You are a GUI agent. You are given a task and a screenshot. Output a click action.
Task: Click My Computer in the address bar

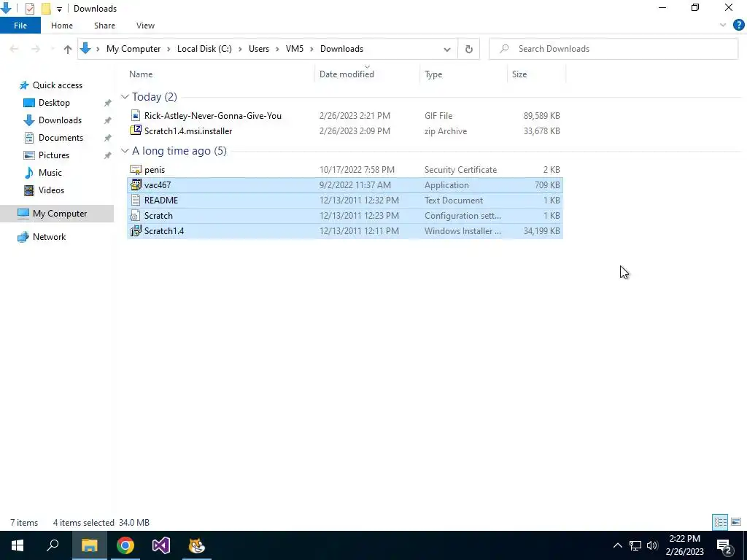click(133, 49)
